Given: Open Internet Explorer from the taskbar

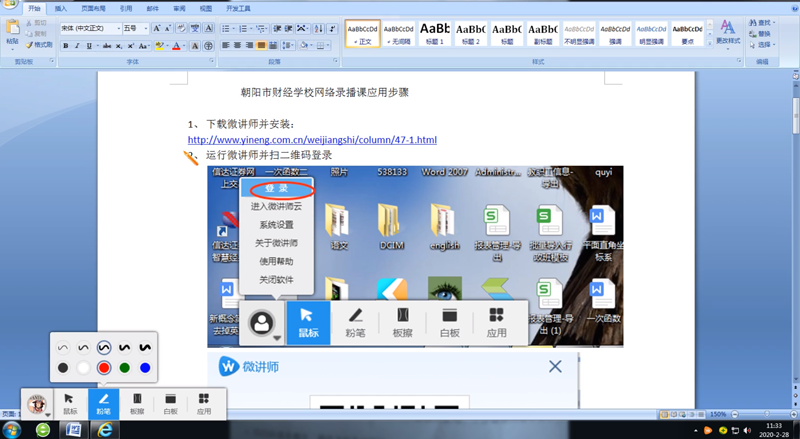Looking at the screenshot, I should 105,429.
